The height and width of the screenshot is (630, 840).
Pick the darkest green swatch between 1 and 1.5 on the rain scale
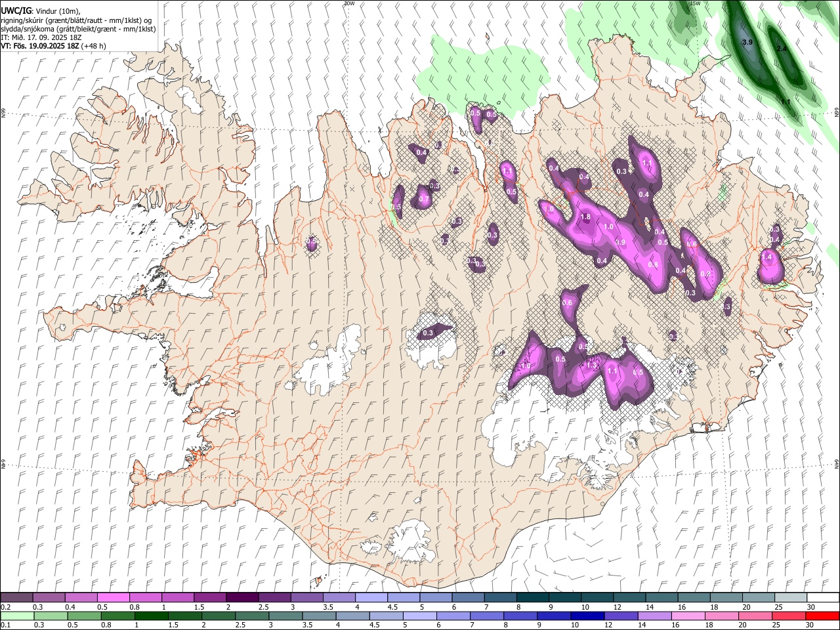[x=152, y=616]
